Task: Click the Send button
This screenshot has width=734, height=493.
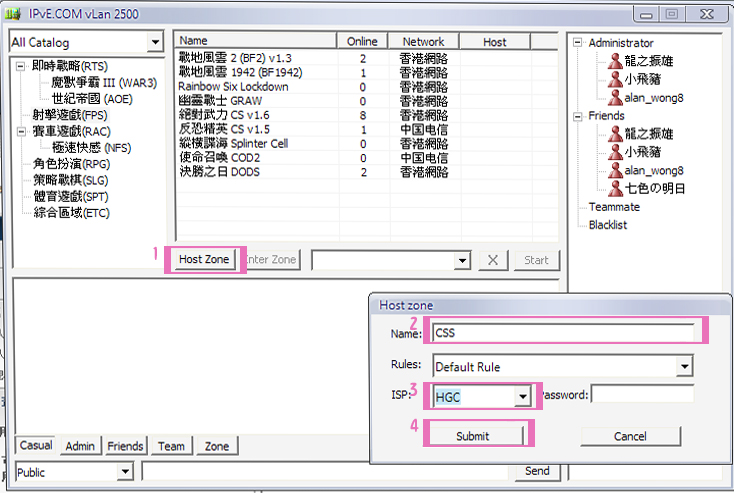Action: coord(537,471)
